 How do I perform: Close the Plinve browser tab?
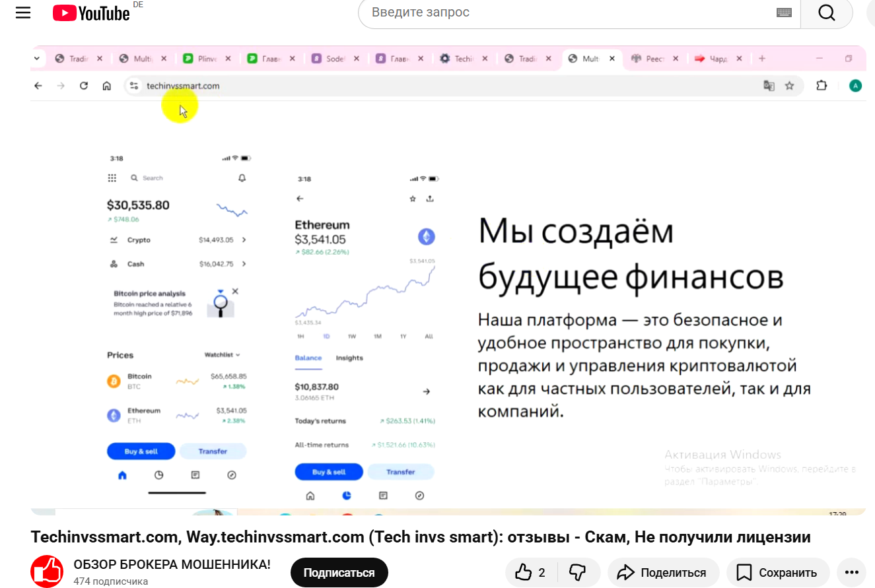coord(228,59)
